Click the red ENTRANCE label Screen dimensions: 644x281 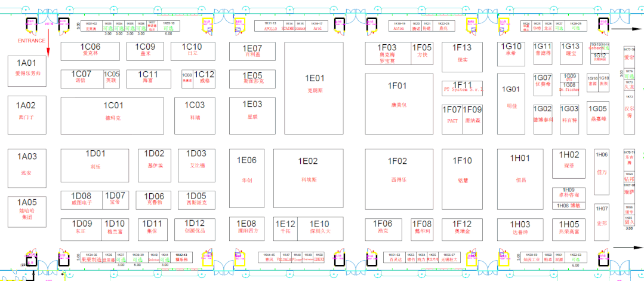[x=31, y=41]
